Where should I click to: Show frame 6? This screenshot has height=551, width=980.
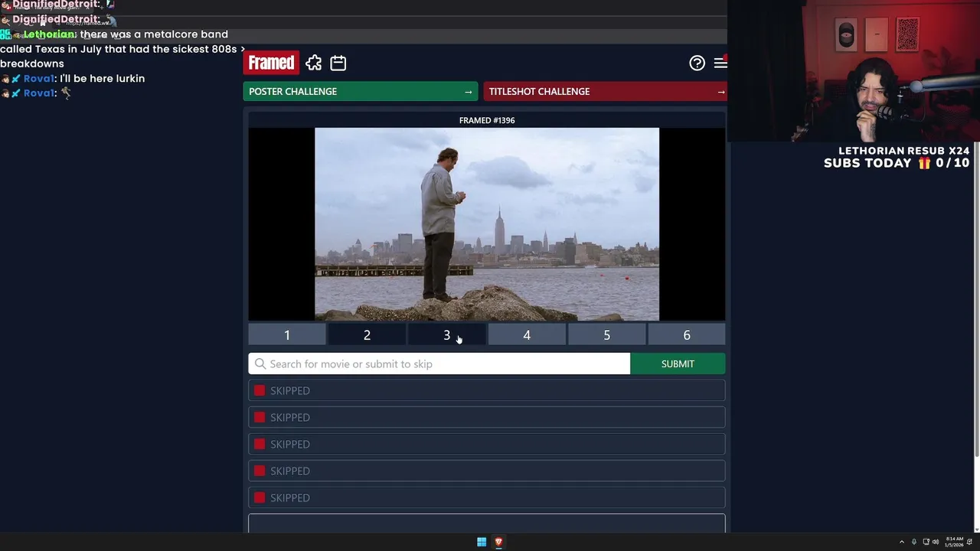point(687,334)
